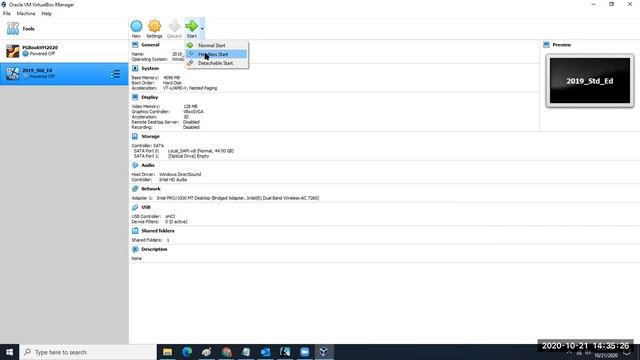Viewport: 640px width, 360px height.
Task: Select the 2019_Std_Ed virtual machine
Action: coord(64,73)
